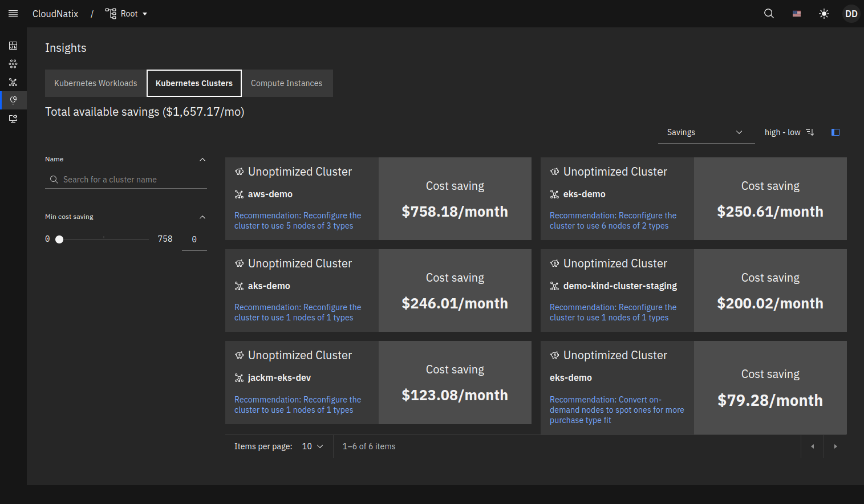Open the Insights lightbulb sidebar icon
This screenshot has height=504, width=864.
[x=13, y=100]
